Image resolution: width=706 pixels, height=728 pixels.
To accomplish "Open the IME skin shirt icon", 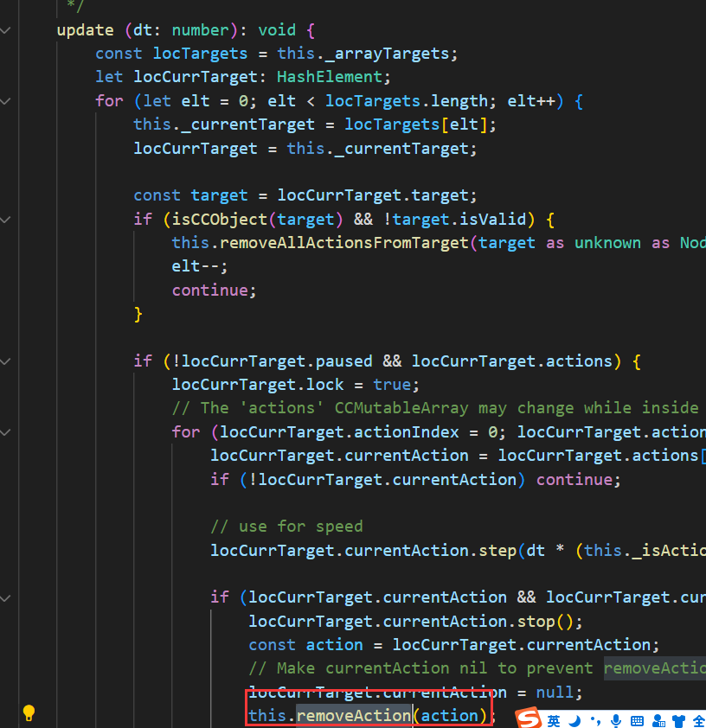I will 678,721.
